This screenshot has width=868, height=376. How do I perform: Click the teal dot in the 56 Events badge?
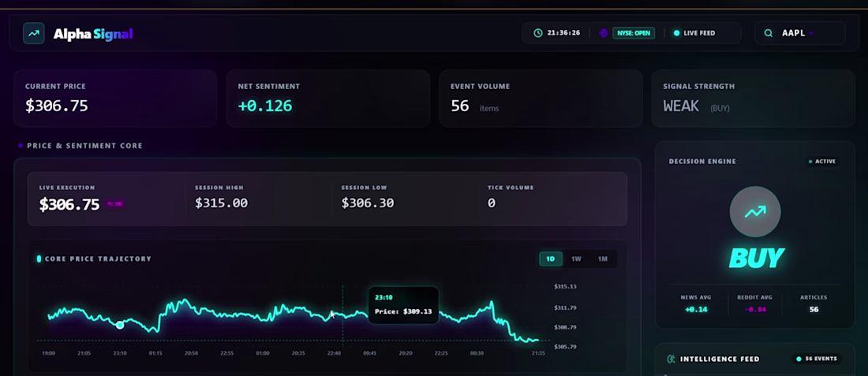click(x=799, y=359)
